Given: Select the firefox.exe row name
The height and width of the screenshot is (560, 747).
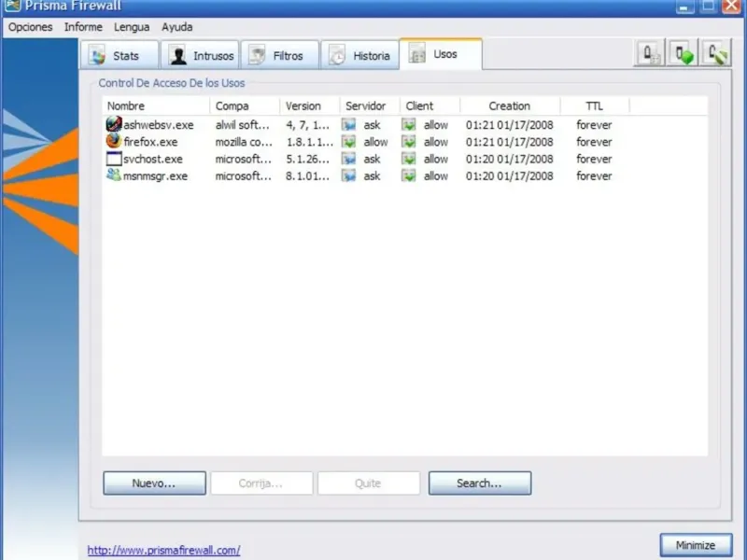Looking at the screenshot, I should tap(150, 142).
